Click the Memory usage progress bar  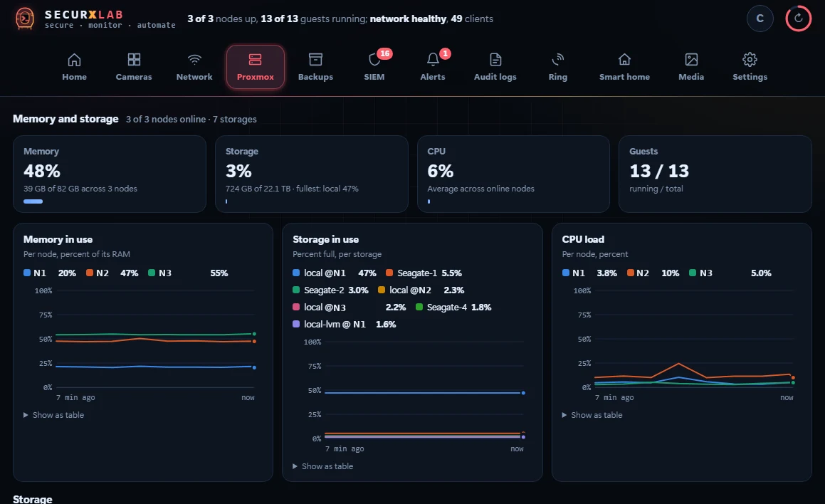[x=33, y=201]
